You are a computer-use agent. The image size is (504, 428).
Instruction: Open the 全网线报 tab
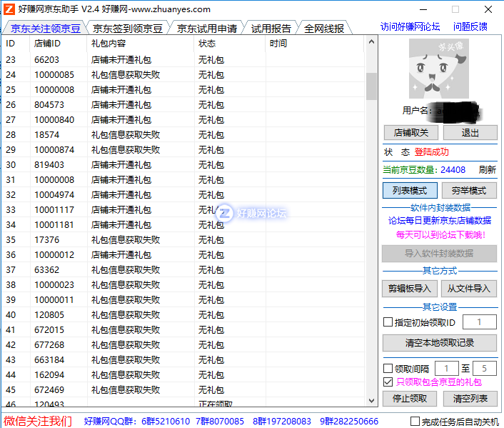(x=324, y=29)
